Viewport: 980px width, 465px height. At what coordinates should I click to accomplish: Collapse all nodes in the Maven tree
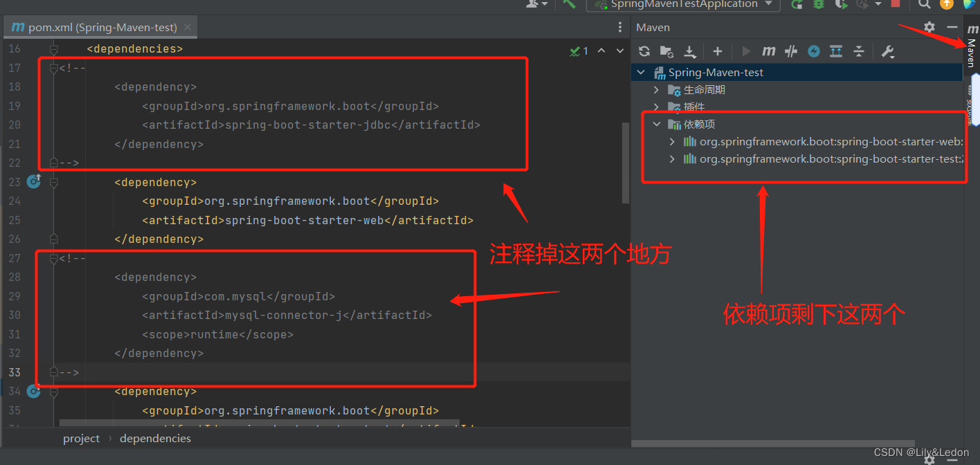pos(859,51)
